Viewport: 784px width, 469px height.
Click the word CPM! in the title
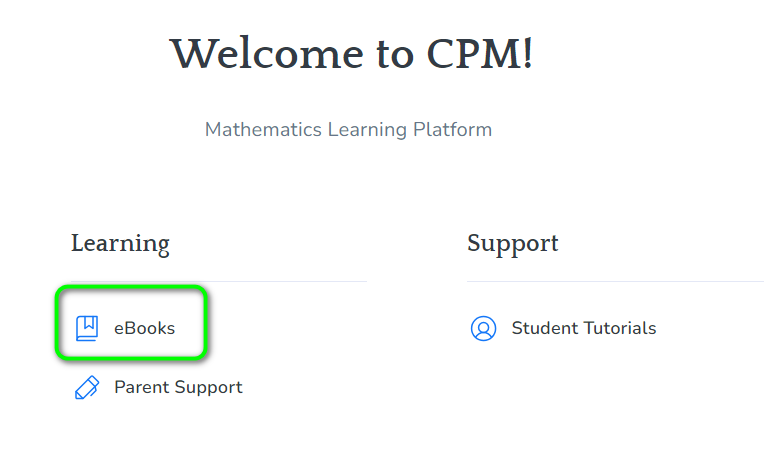(x=480, y=54)
